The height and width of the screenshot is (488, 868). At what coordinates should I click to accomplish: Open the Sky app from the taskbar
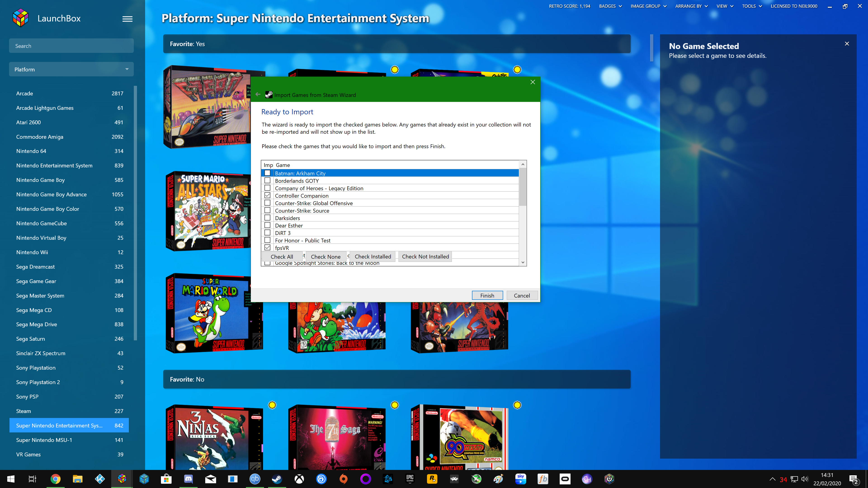tap(521, 479)
